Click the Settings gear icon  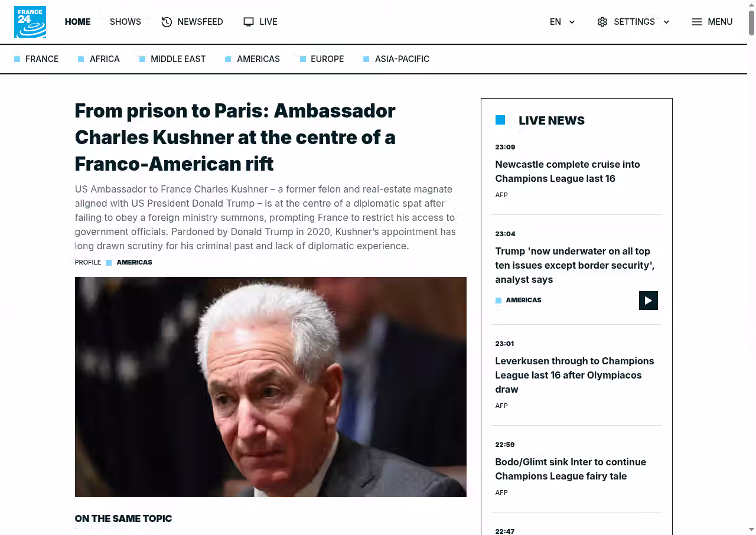tap(602, 22)
